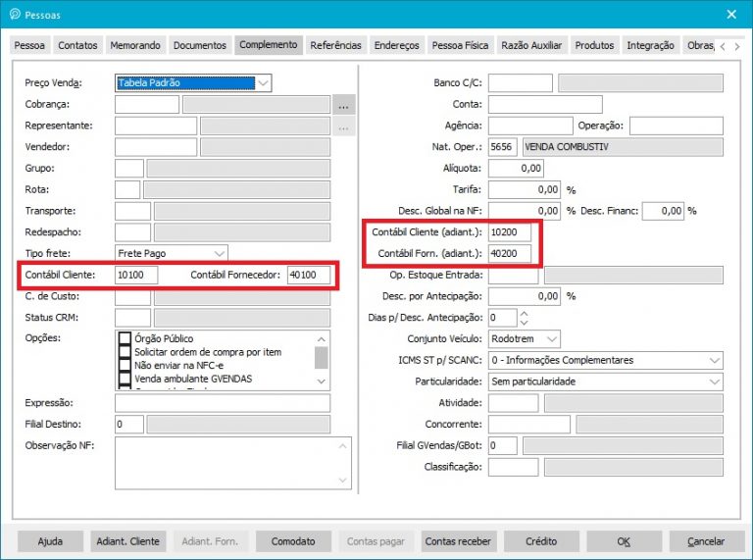Open the Cobrança lookup ellipsis button
753x560 pixels.
[x=343, y=105]
